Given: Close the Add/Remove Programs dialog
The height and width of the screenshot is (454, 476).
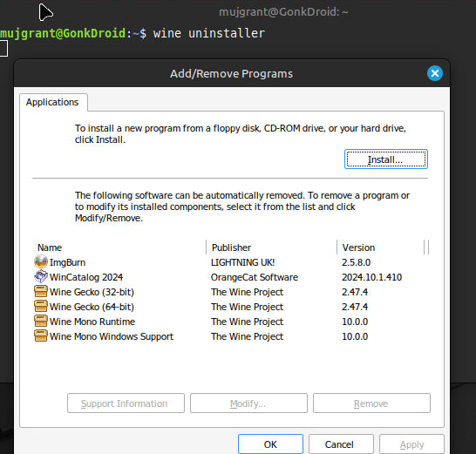Looking at the screenshot, I should coord(435,73).
